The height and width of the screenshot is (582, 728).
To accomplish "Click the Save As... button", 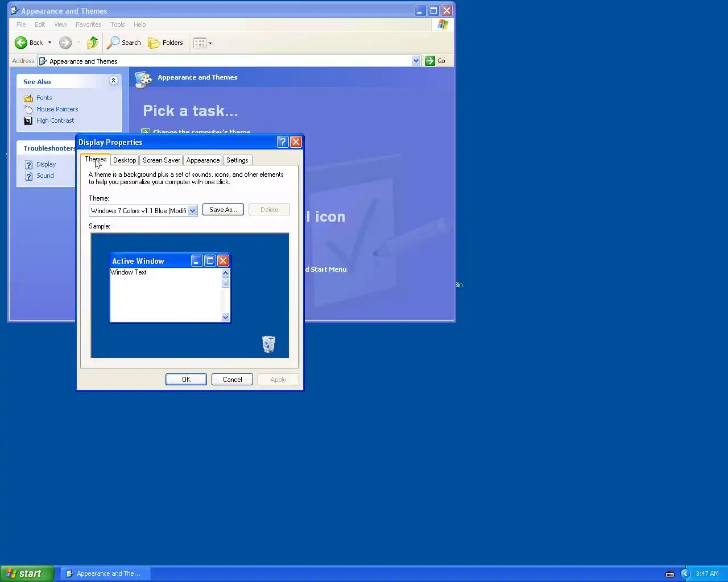I will (223, 210).
